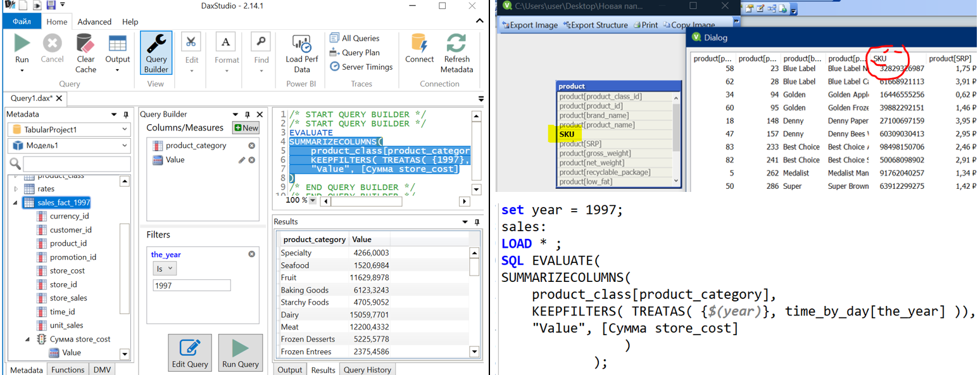
Task: Open the TabularProject1 database dropdown
Action: (x=69, y=129)
